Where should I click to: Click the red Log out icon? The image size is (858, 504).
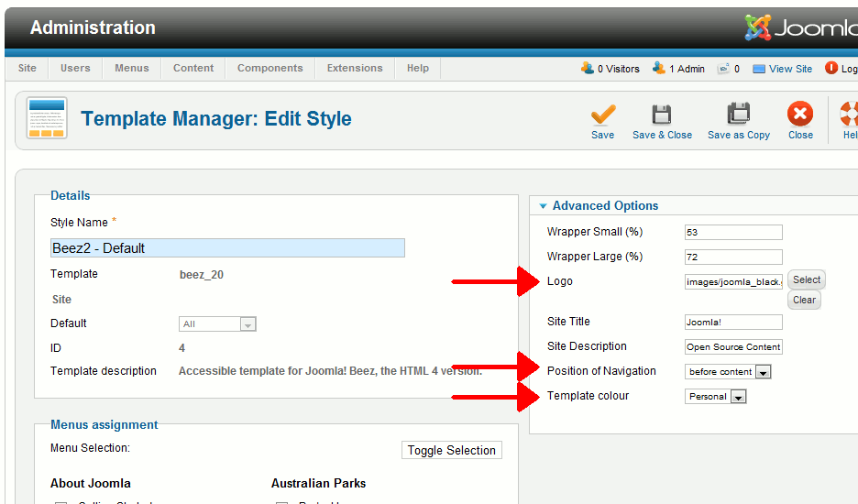831,68
